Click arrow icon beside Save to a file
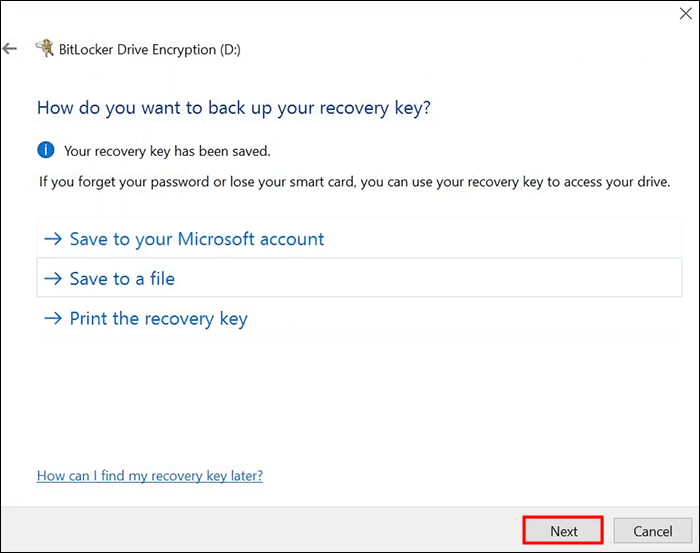Viewport: 700px width, 553px height. [53, 279]
